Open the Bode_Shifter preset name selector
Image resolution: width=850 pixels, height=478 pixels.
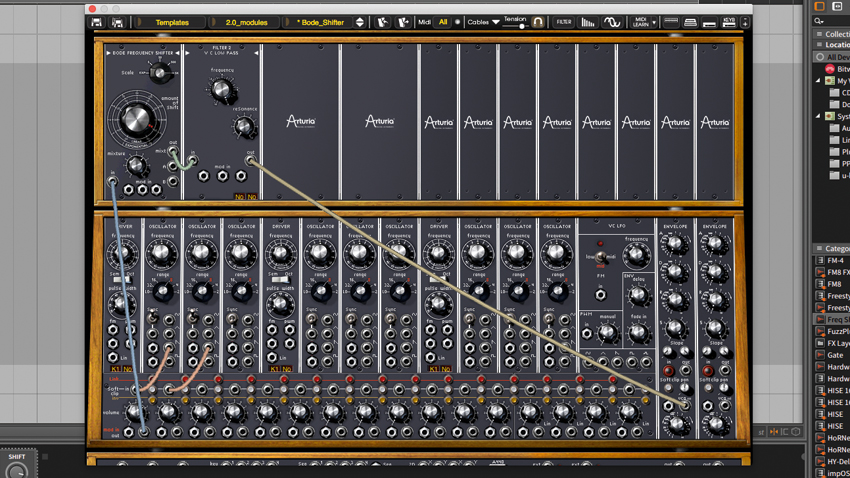click(320, 22)
